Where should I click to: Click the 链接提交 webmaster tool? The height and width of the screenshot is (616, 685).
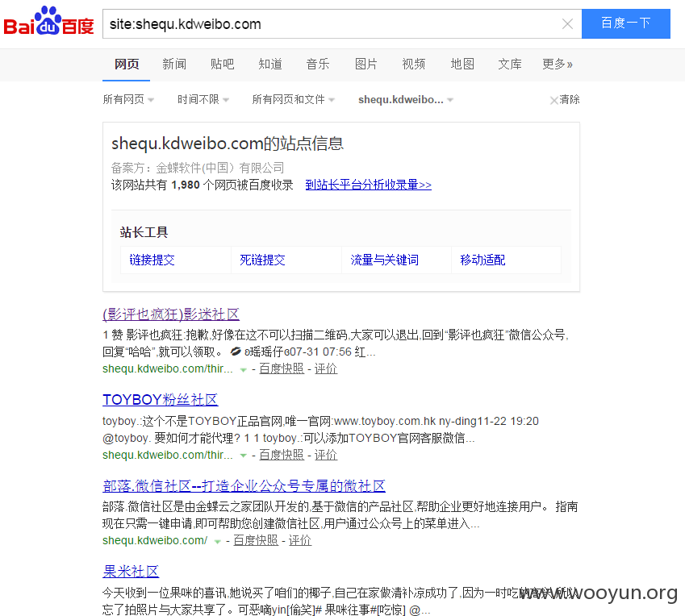tap(152, 260)
